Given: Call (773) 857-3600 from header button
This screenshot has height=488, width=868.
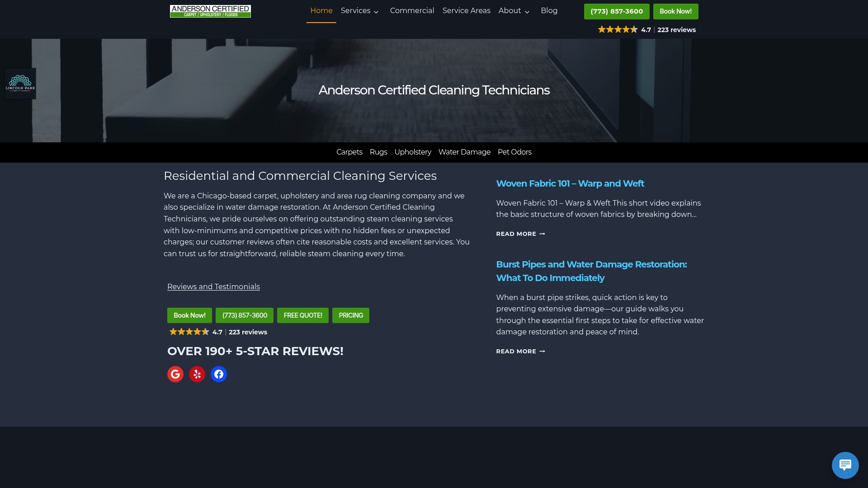Looking at the screenshot, I should [x=617, y=11].
